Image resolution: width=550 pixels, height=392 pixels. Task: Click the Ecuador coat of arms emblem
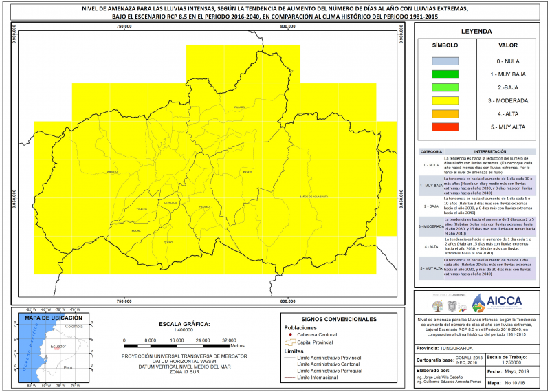(452, 306)
